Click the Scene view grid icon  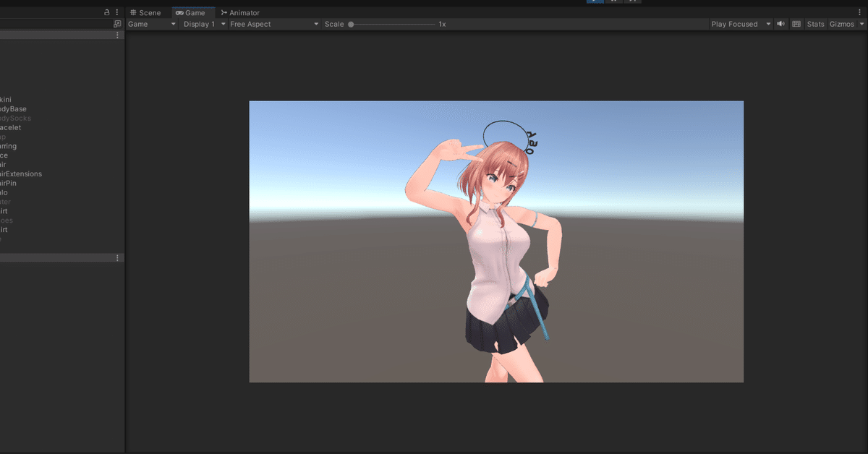coord(133,12)
